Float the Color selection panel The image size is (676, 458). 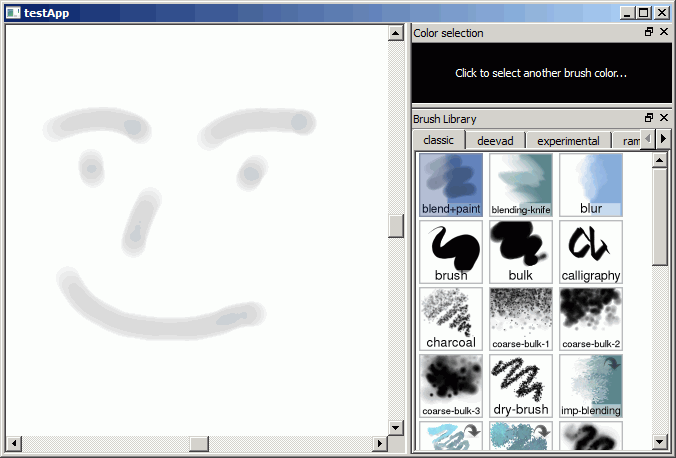[649, 32]
